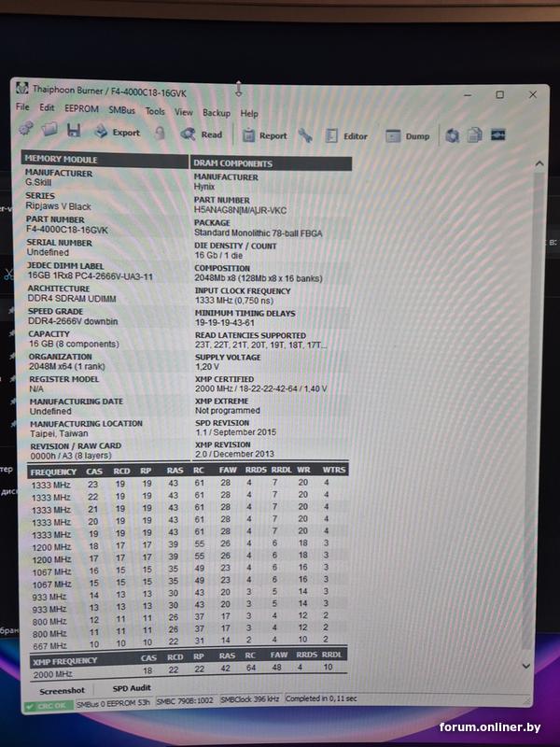
Task: Click the SMBus 0 EEPROM 53h status field
Action: (x=113, y=703)
